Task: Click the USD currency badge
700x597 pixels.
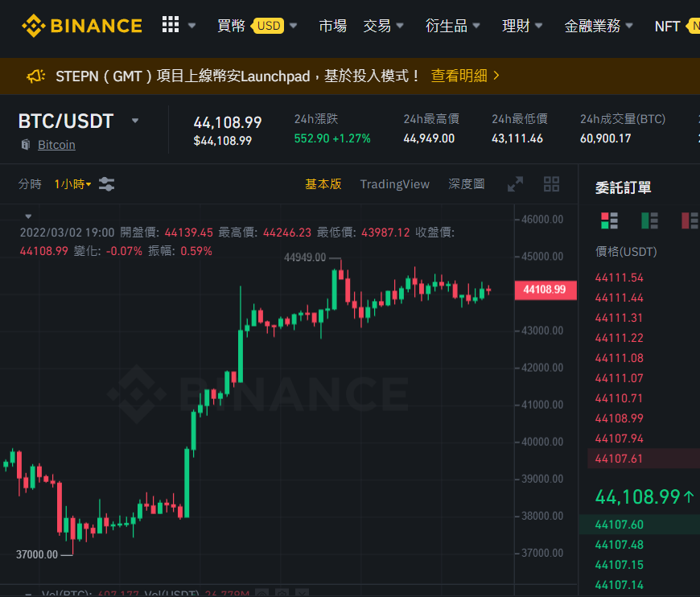Action: click(268, 26)
